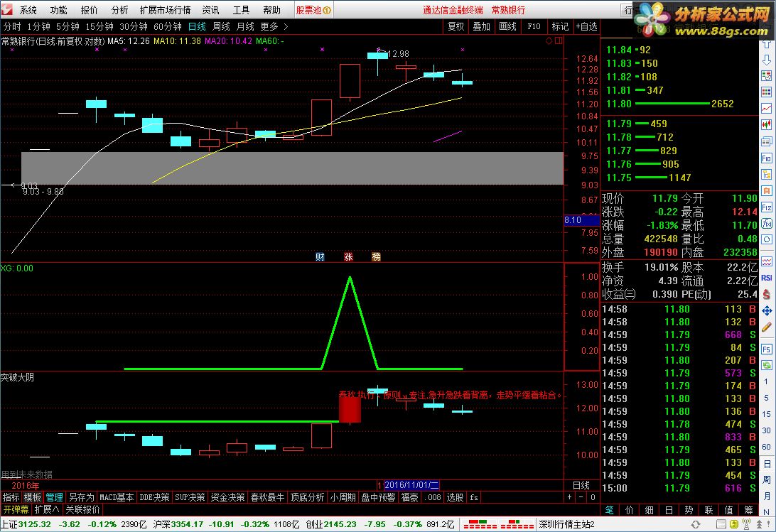Select the blue four-way move arrows icon

[x=767, y=311]
